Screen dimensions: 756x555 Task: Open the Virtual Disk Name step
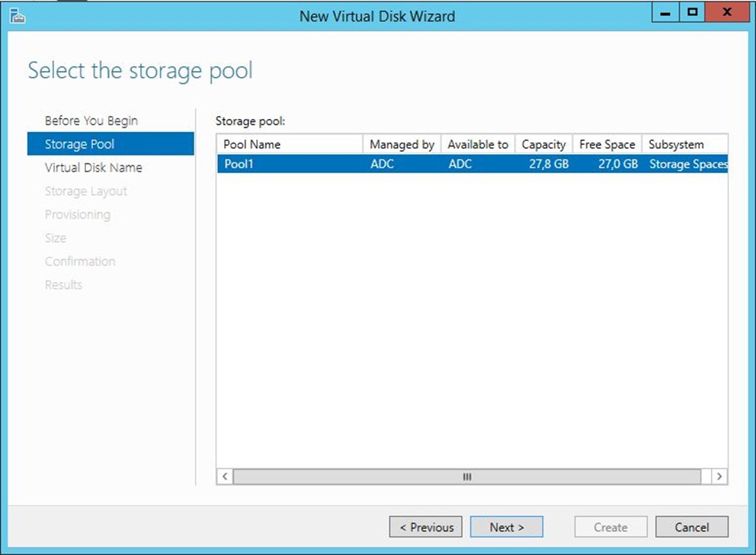(x=94, y=167)
